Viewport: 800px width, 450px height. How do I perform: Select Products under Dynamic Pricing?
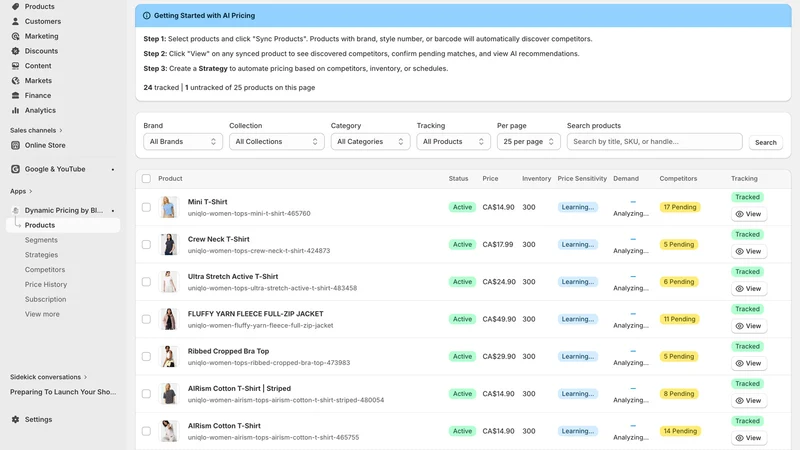(63, 225)
